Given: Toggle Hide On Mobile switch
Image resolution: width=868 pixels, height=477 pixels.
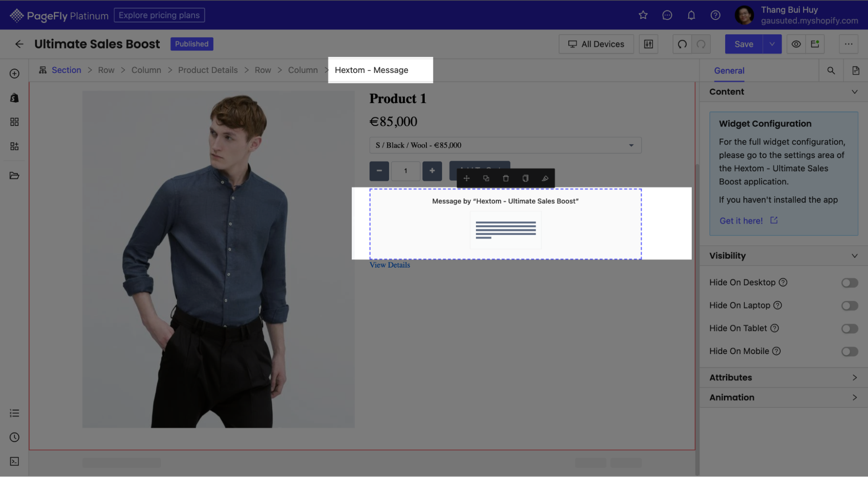Looking at the screenshot, I should tap(849, 351).
